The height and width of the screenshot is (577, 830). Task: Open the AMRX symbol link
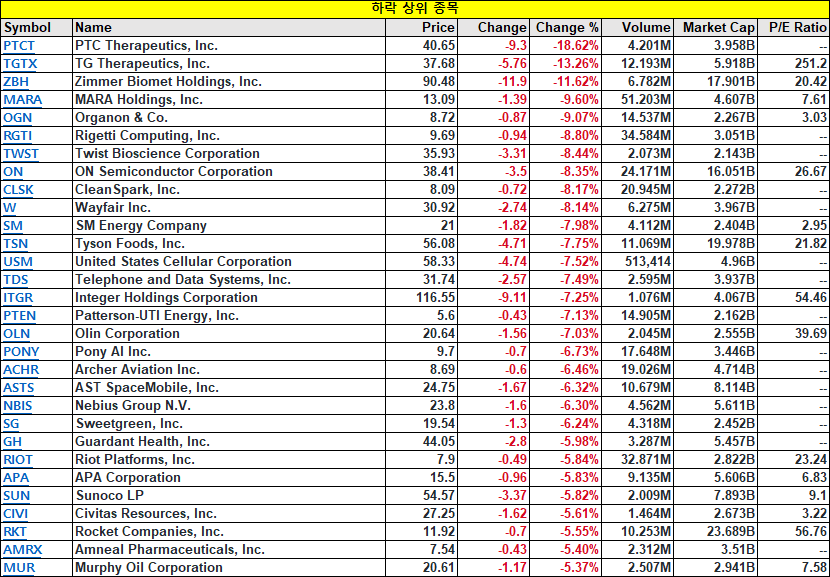[23, 549]
